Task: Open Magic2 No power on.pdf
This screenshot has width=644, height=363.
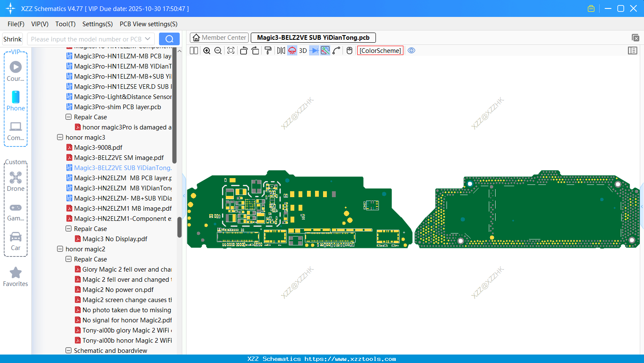Action: pos(118,290)
